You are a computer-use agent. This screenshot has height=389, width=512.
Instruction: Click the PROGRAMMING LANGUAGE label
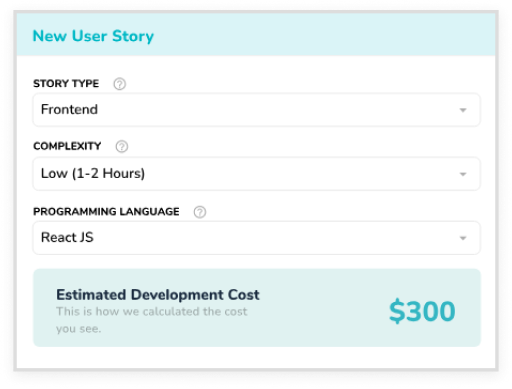point(106,212)
